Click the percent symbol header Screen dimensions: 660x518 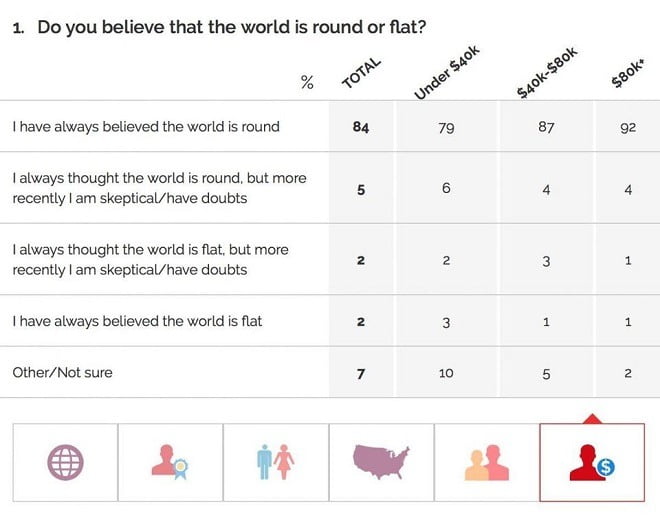tap(307, 82)
